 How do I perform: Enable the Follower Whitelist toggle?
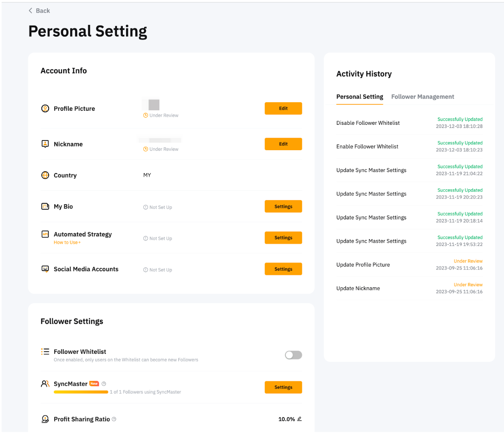(x=293, y=355)
